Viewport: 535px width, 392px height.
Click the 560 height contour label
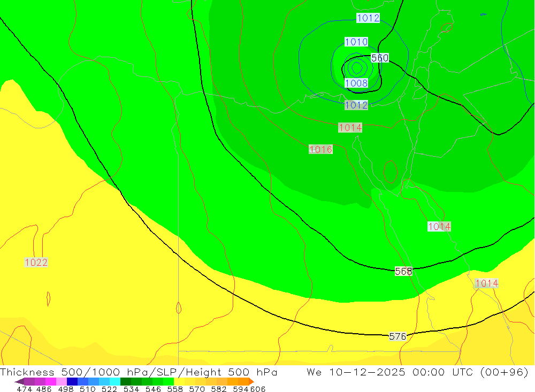380,58
